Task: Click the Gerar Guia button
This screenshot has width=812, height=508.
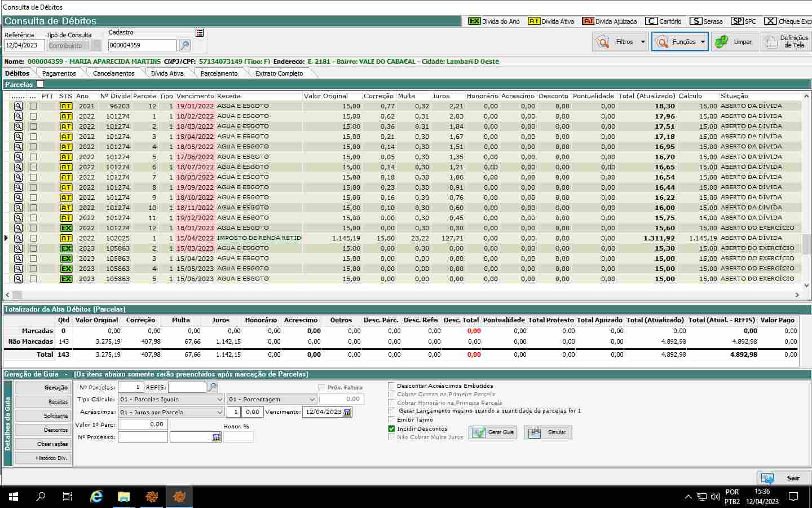Action: [x=493, y=432]
